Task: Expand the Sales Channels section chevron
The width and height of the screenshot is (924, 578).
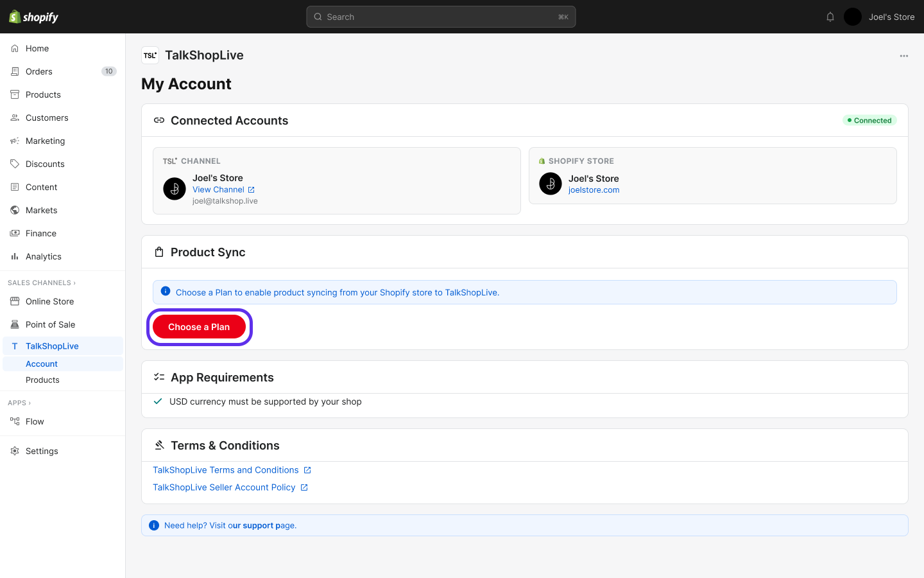Action: click(74, 283)
